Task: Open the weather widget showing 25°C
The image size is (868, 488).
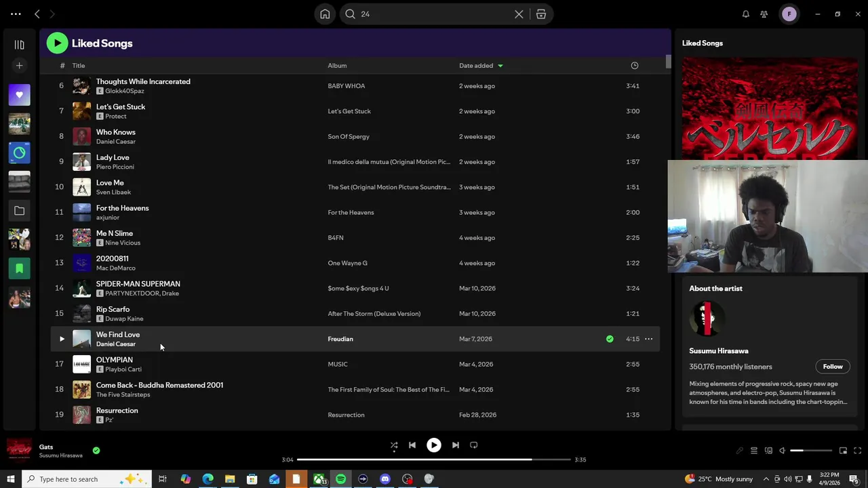Action: point(719,479)
